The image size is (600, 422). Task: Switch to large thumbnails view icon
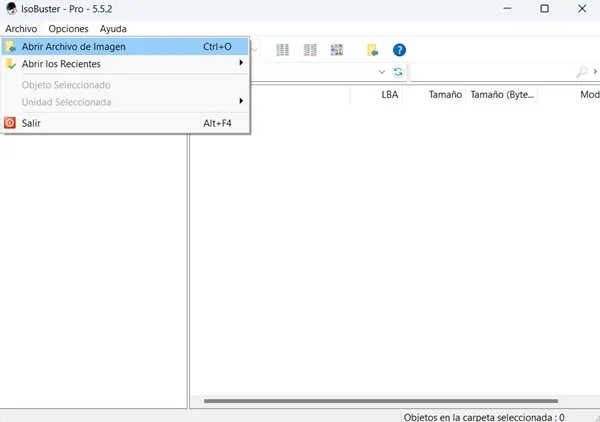pyautogui.click(x=337, y=50)
